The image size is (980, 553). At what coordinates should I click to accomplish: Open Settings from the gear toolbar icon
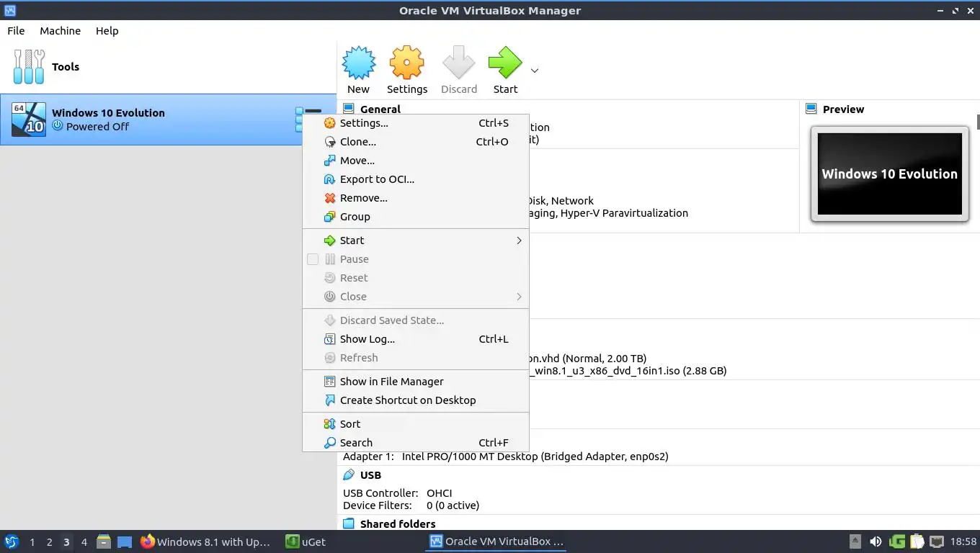[x=407, y=70]
